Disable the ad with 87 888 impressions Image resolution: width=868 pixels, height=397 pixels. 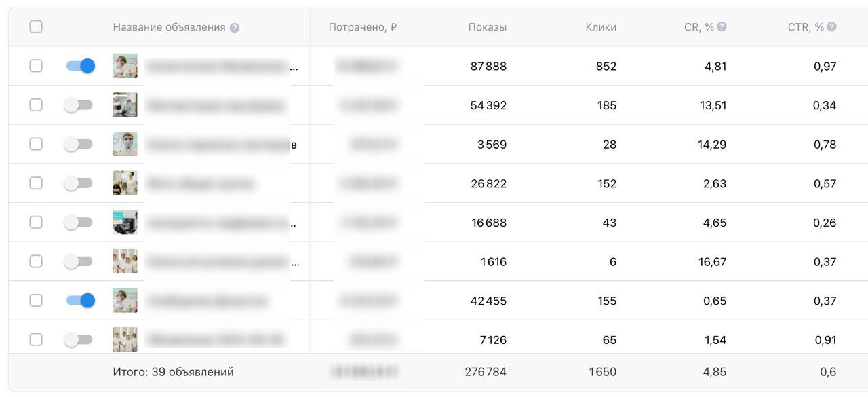point(80,66)
